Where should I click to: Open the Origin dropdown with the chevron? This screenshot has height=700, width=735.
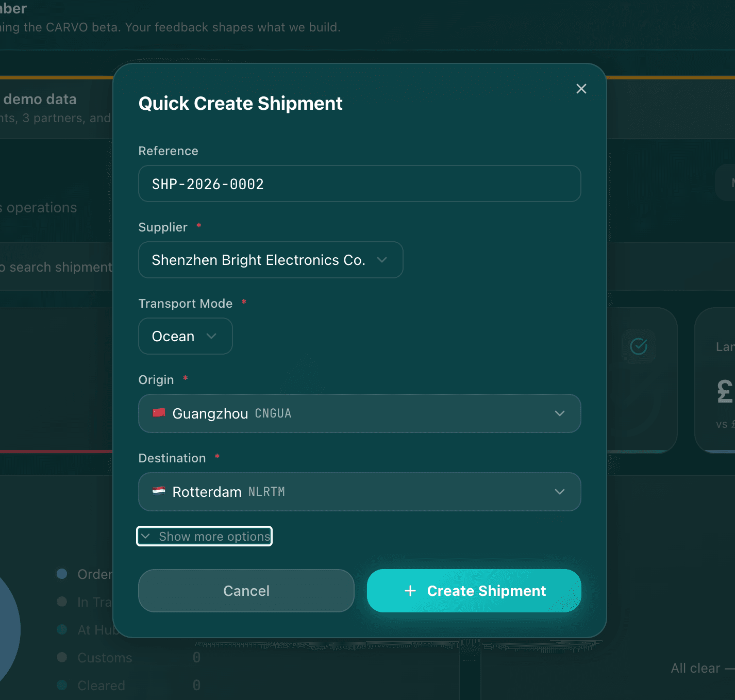click(x=560, y=413)
